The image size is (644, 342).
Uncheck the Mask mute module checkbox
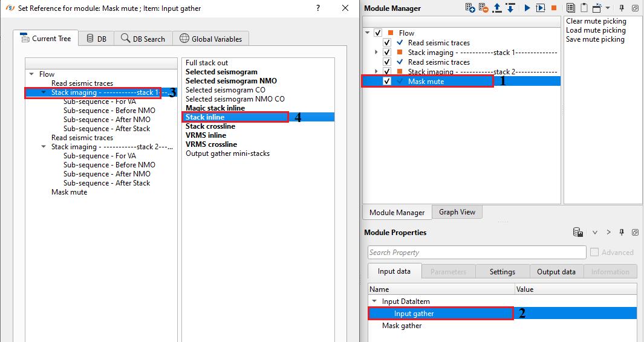click(387, 81)
